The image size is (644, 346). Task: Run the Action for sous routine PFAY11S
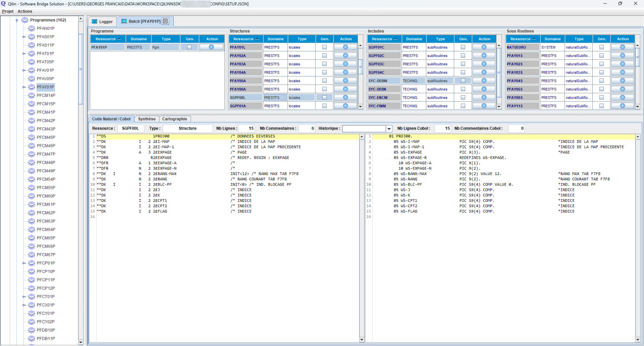(x=623, y=106)
